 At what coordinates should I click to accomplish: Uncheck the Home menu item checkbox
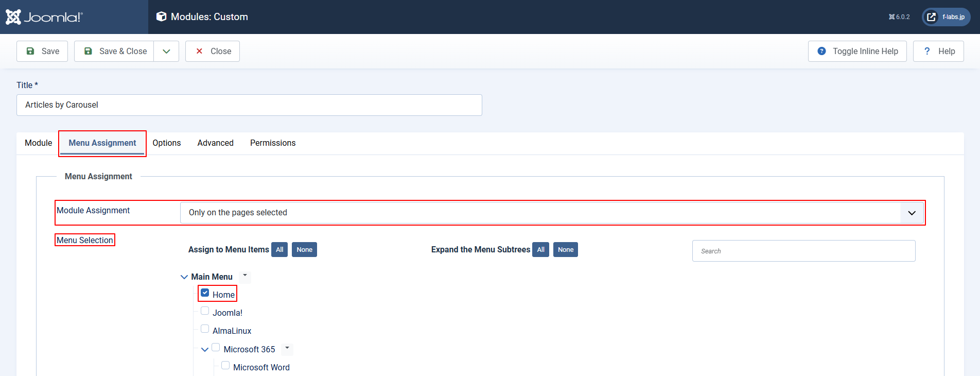[205, 293]
